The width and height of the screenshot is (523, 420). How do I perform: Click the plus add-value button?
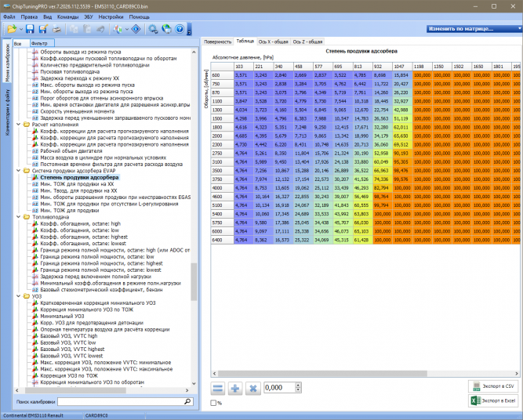235,388
